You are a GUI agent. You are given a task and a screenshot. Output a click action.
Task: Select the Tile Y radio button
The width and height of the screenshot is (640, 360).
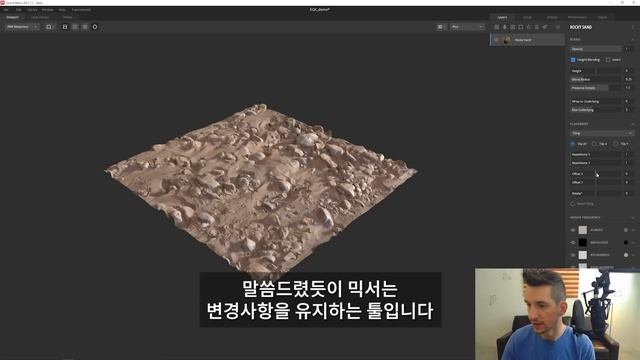tap(616, 144)
